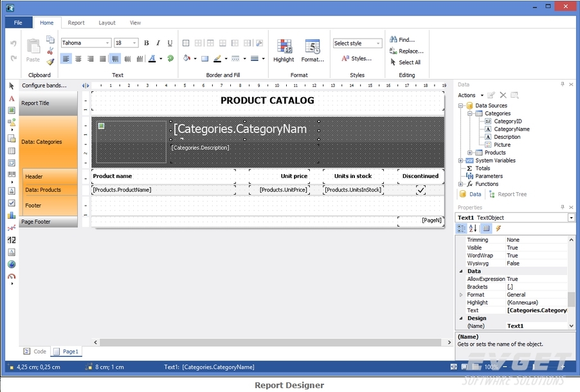Switch to the Report ribbon tab
Viewport: 580px width, 392px height.
(77, 22)
